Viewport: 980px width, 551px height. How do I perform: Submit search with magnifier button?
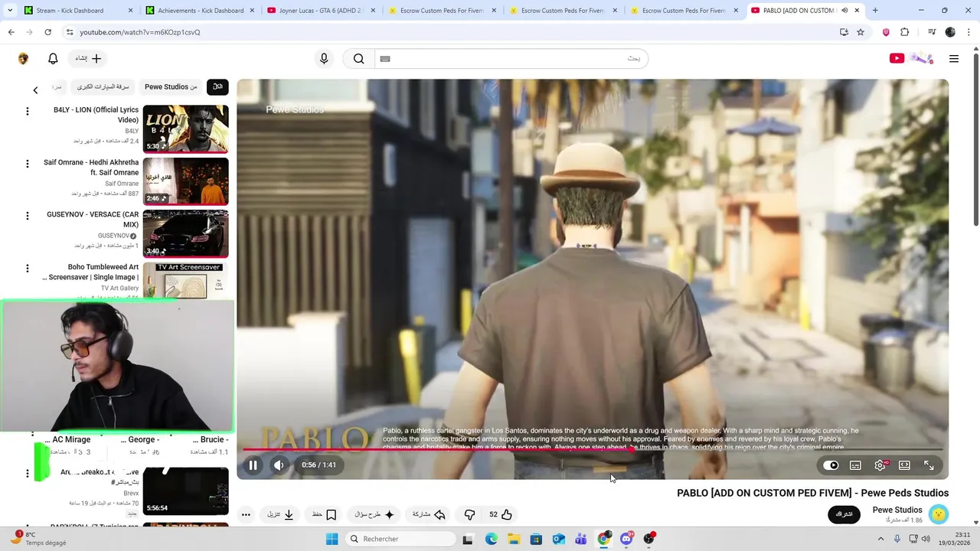point(358,59)
